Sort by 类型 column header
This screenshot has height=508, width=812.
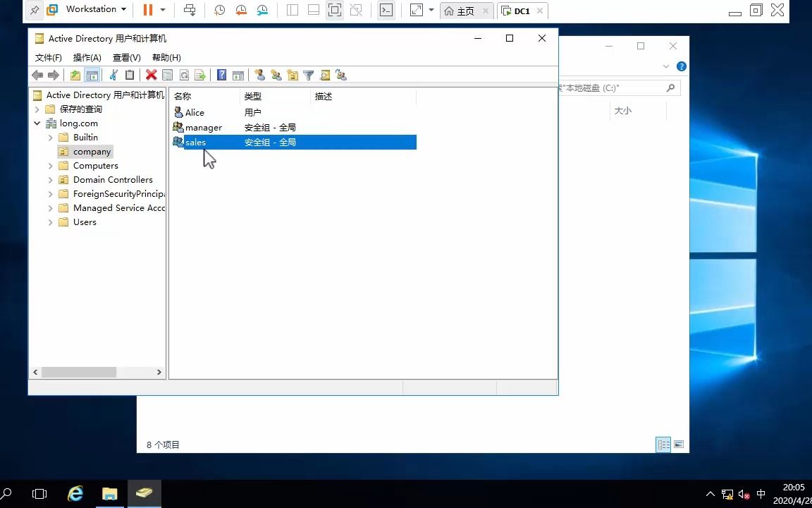[x=276, y=97]
